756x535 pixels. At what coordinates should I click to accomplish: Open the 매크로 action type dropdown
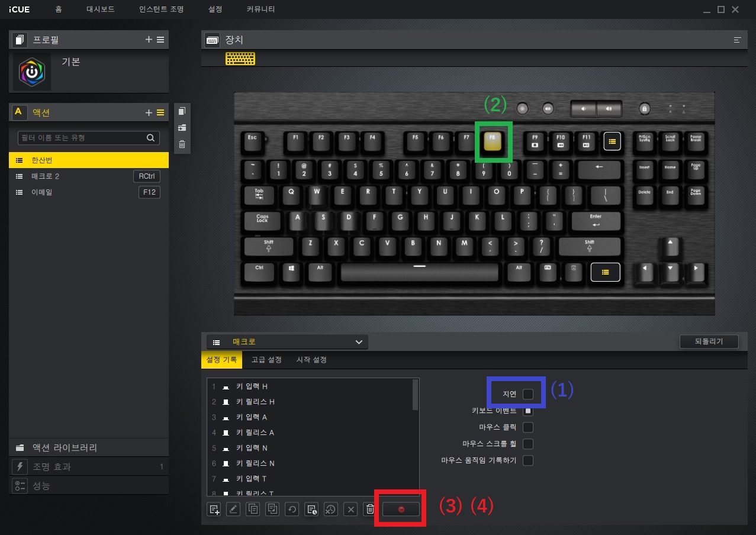pos(287,342)
